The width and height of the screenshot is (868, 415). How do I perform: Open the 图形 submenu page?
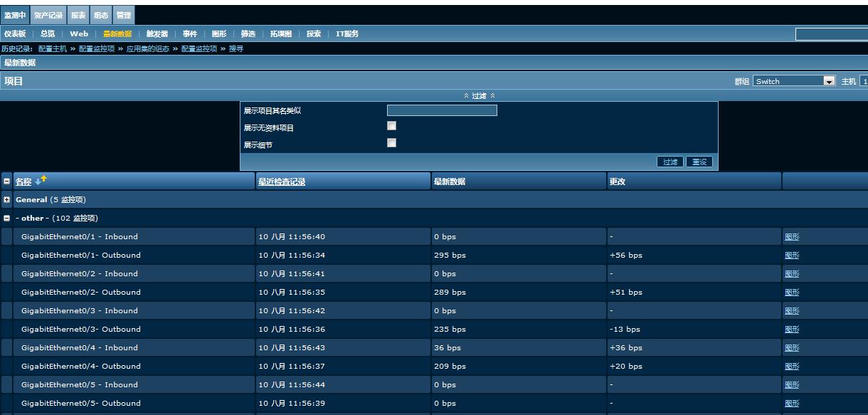point(219,33)
